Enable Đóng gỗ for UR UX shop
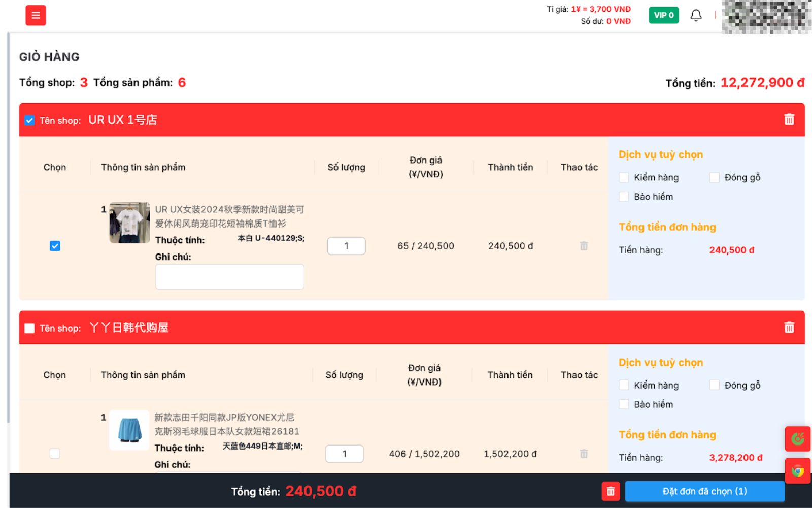Screen dimensions: 812x508 715,177
